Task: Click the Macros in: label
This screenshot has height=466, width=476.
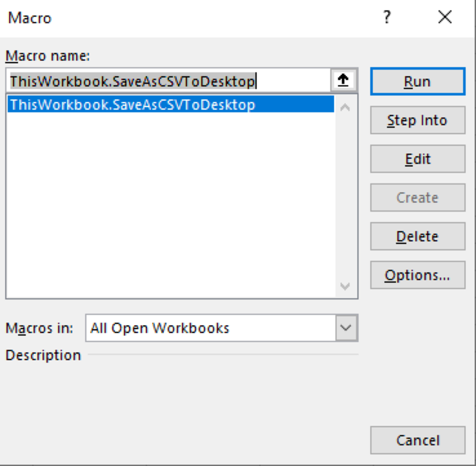Action: point(39,328)
